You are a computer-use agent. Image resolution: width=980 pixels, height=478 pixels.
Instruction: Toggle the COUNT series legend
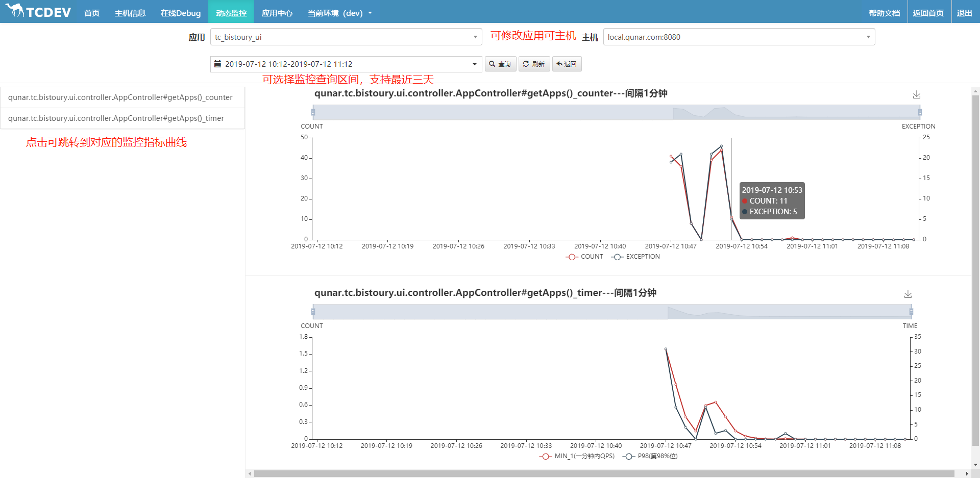(584, 257)
